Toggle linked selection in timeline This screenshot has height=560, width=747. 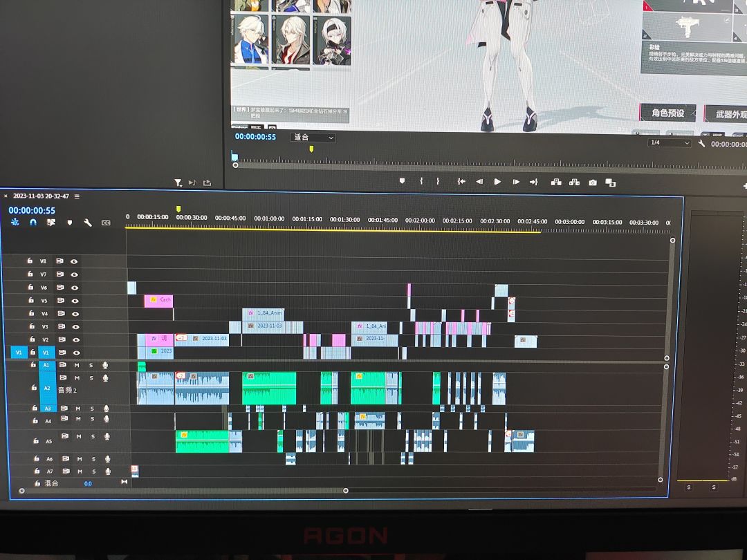coord(51,223)
